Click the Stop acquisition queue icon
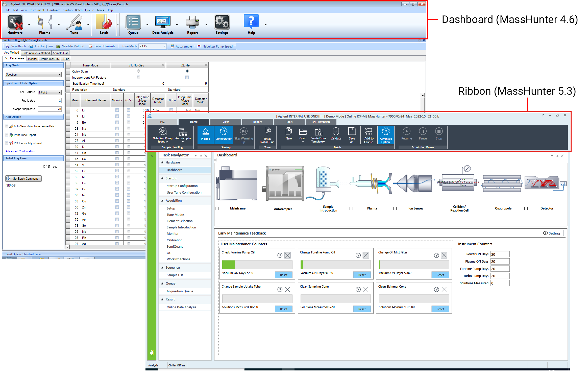Image resolution: width=588 pixels, height=375 pixels. (x=439, y=134)
